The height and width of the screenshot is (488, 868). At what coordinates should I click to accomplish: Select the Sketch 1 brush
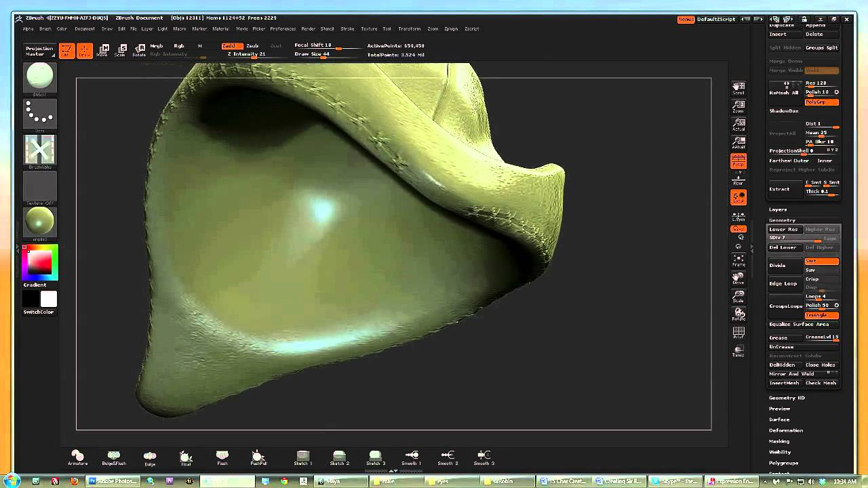pos(303,458)
